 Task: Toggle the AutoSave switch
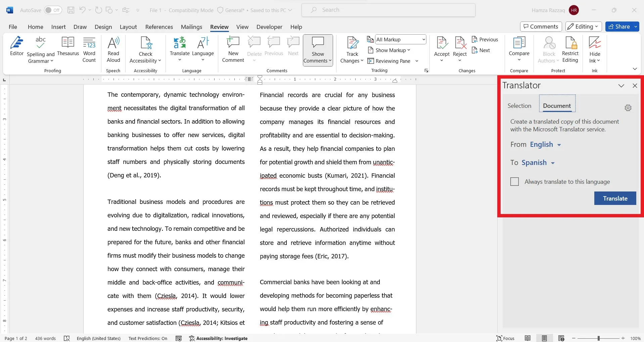point(53,10)
